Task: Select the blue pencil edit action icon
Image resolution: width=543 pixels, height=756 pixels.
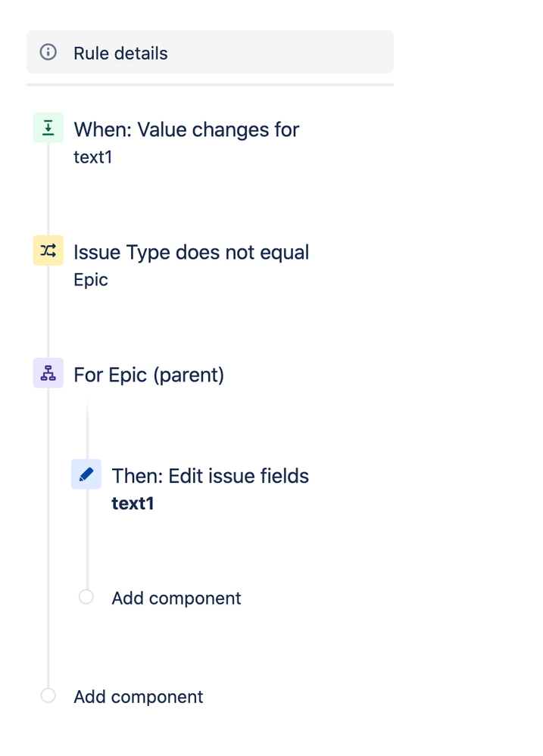Action: 86,474
